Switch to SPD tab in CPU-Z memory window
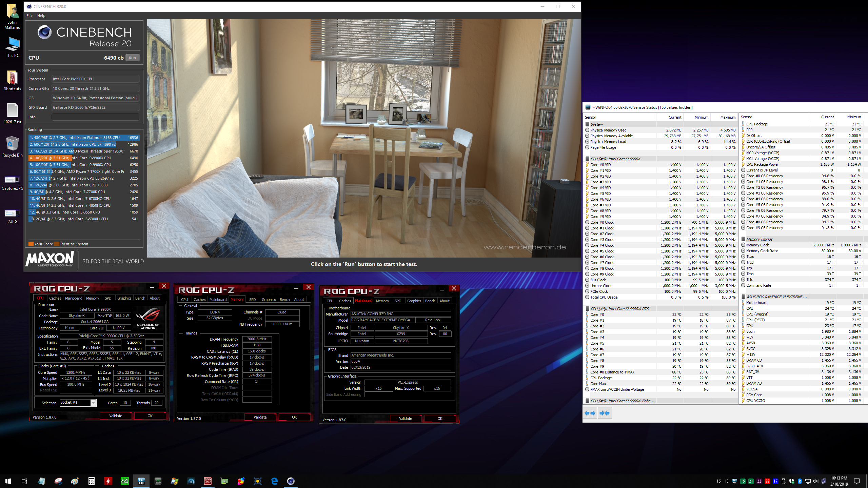The height and width of the screenshot is (488, 868). [x=252, y=300]
